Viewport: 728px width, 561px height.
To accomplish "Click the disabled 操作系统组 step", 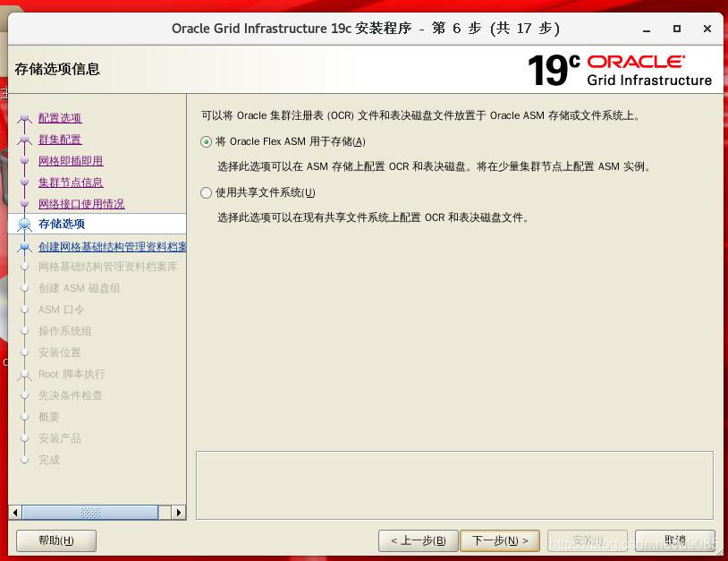I will 65,331.
